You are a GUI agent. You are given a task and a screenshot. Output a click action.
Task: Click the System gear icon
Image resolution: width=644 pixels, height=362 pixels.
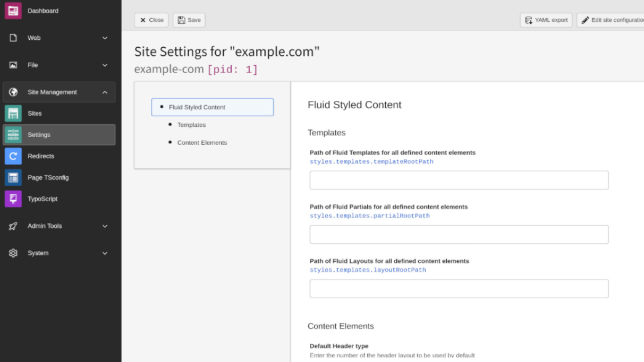pos(13,253)
